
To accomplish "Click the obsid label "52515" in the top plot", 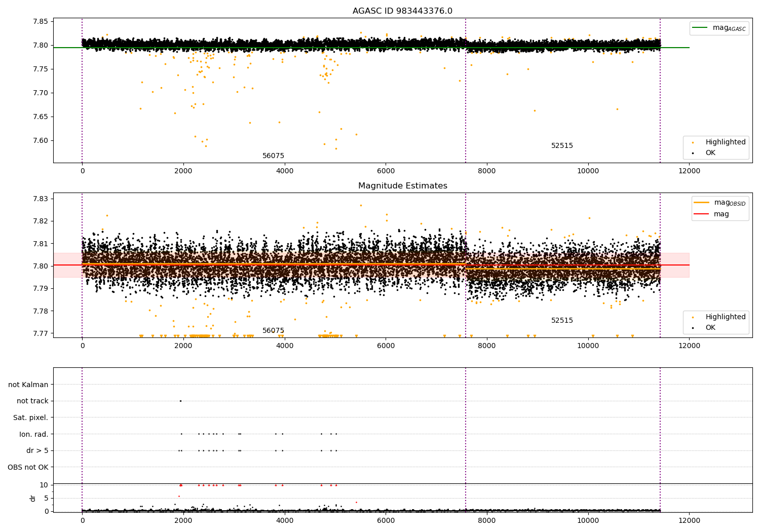I will (562, 146).
